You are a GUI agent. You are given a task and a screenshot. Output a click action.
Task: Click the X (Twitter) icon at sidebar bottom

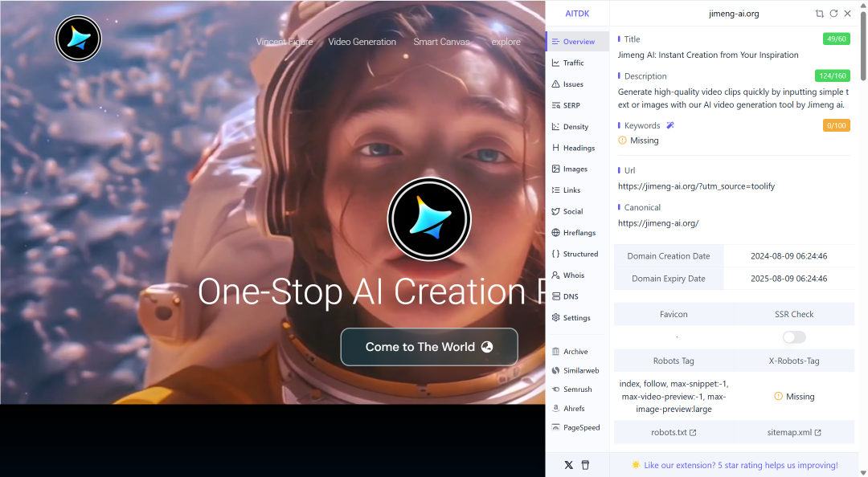(568, 465)
